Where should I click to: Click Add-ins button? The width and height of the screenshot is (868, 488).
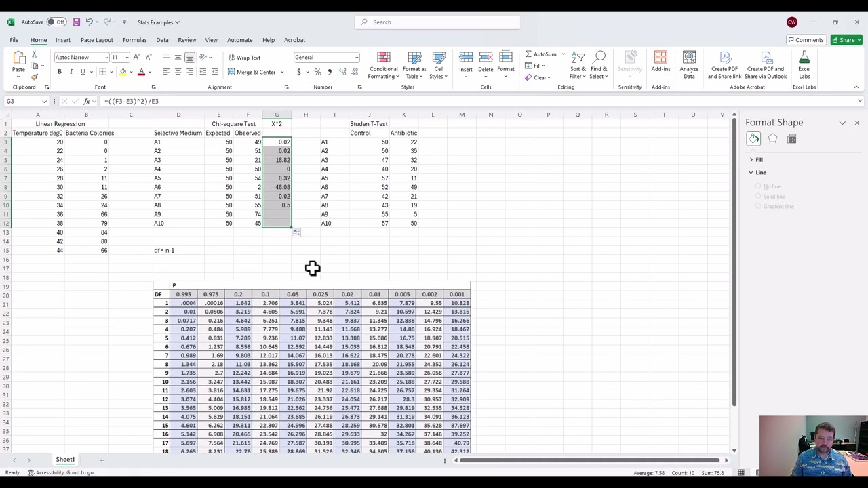tap(660, 62)
